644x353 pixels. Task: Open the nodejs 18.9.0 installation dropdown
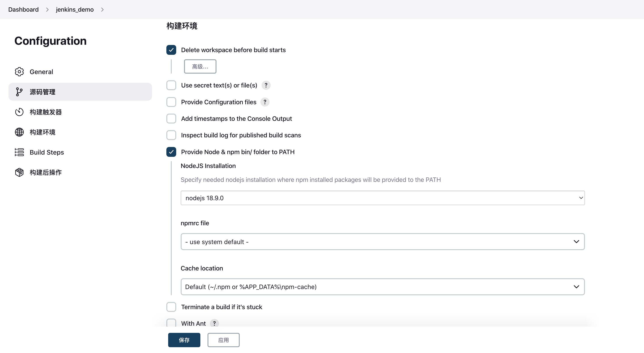pos(383,198)
